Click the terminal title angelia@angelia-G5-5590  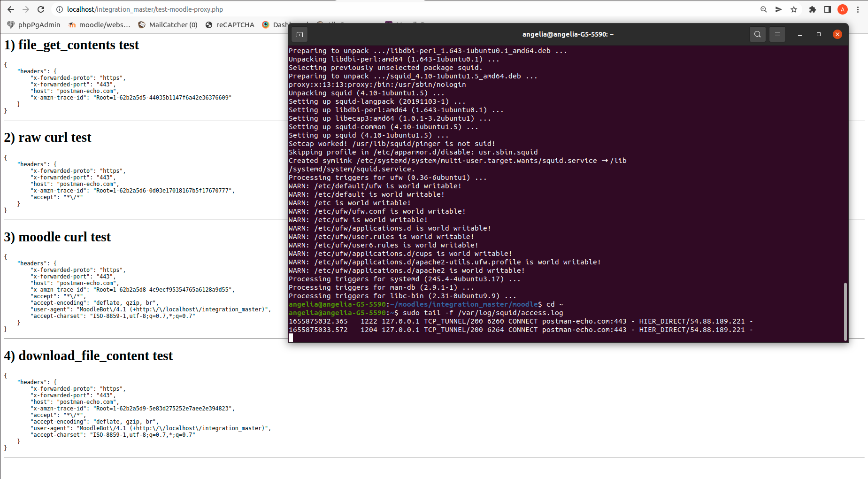click(x=568, y=34)
